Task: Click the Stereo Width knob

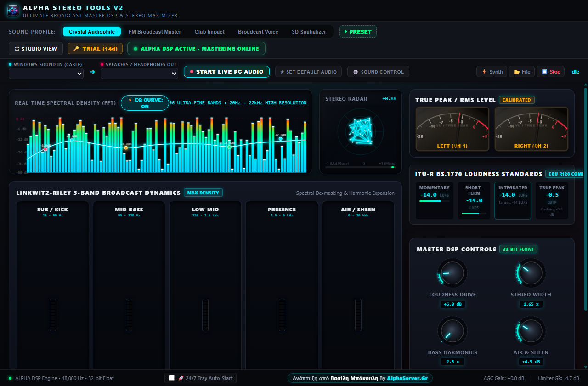Action: point(531,273)
